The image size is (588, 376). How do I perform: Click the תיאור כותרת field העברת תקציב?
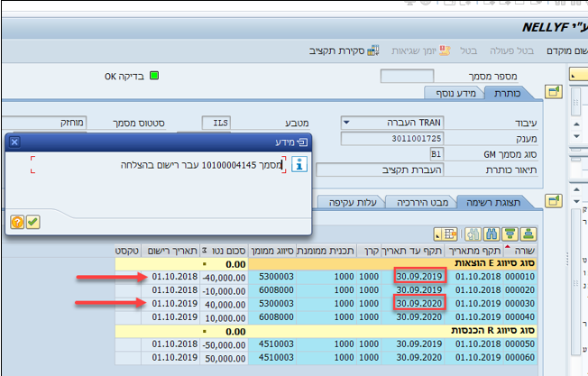380,170
